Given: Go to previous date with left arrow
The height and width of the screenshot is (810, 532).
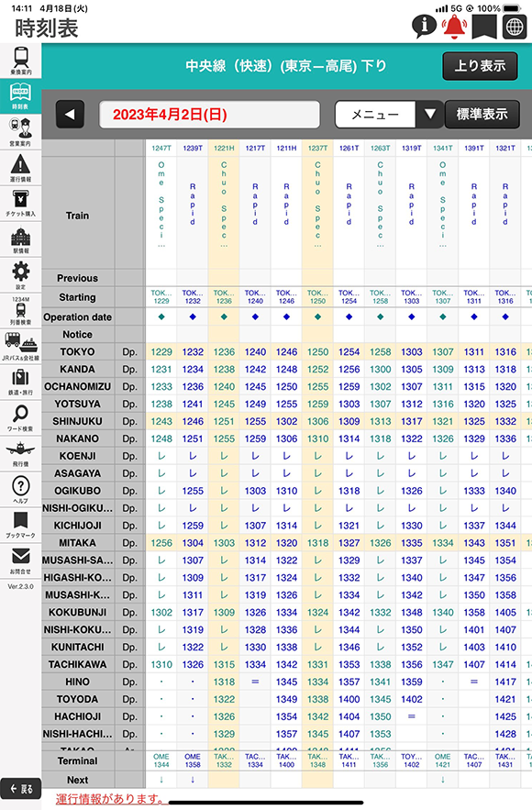Looking at the screenshot, I should point(70,114).
